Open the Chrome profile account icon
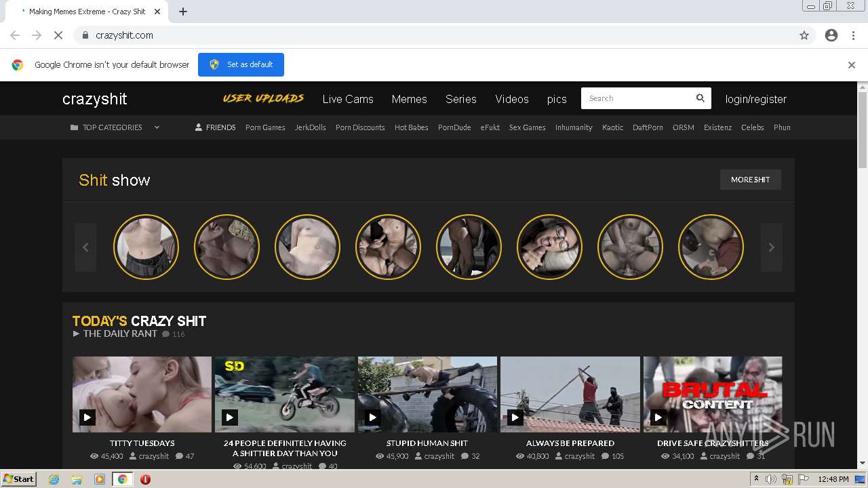The height and width of the screenshot is (488, 868). point(831,35)
